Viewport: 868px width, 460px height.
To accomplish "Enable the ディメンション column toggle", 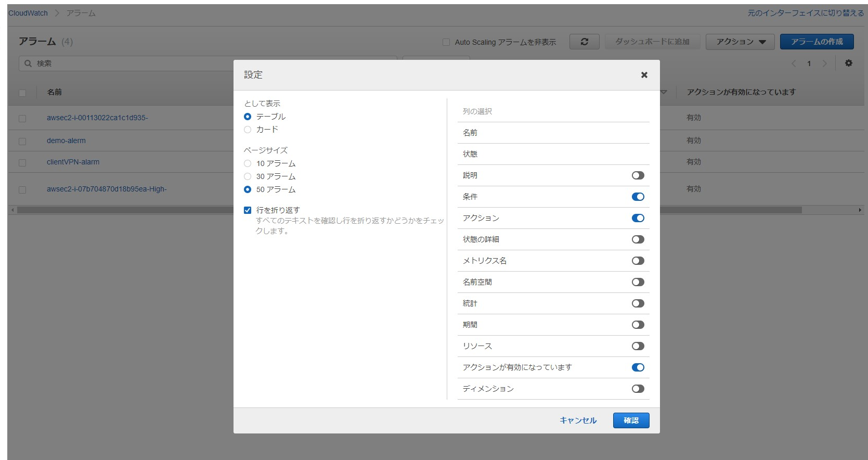I will [x=638, y=389].
